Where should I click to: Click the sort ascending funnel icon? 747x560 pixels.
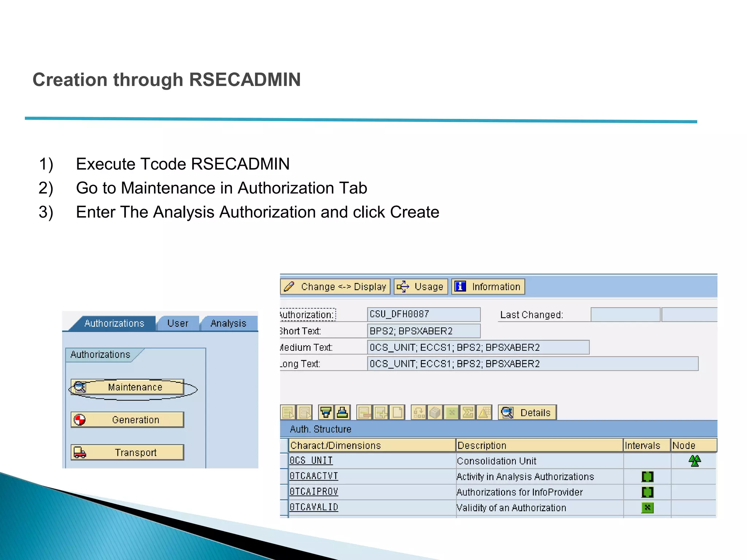click(326, 413)
